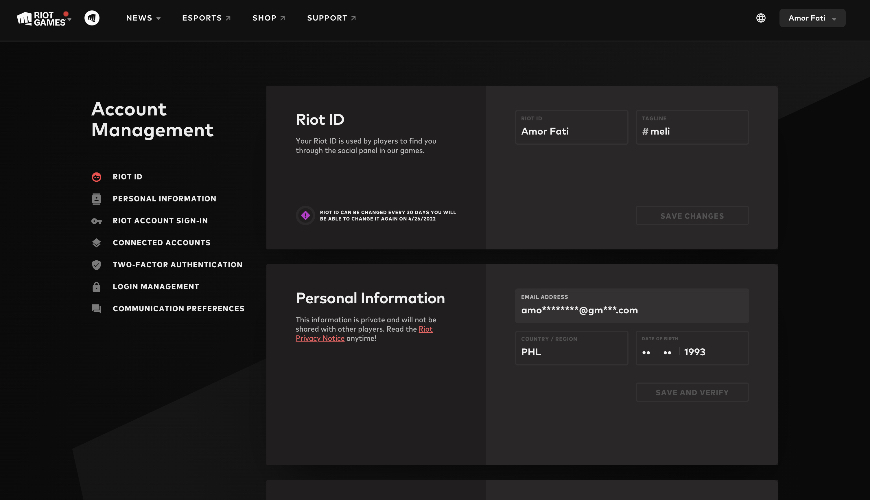Image resolution: width=870 pixels, height=500 pixels.
Task: Click the purple diamond info icon
Action: [305, 215]
